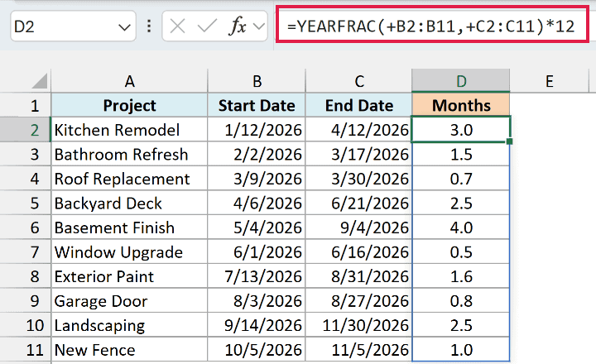
Task: Click the Project header cell
Action: click(130, 105)
